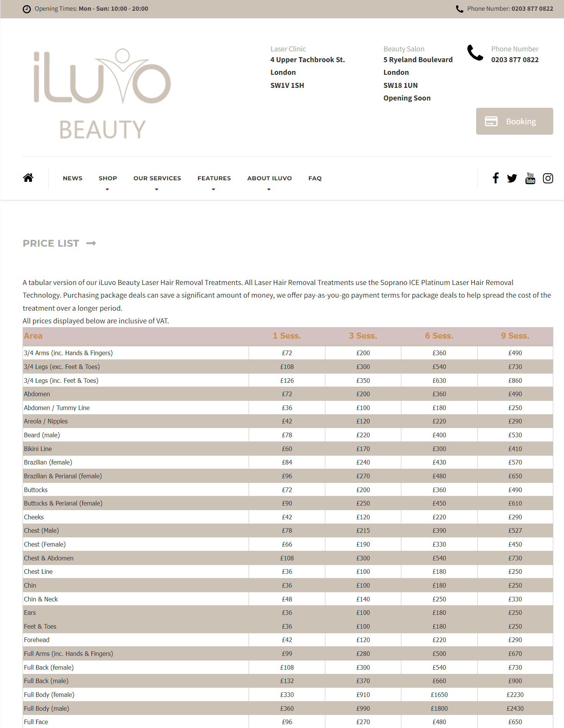Viewport: 564px width, 728px height.
Task: Open the iLuvo Instagram profile icon
Action: pyautogui.click(x=548, y=178)
